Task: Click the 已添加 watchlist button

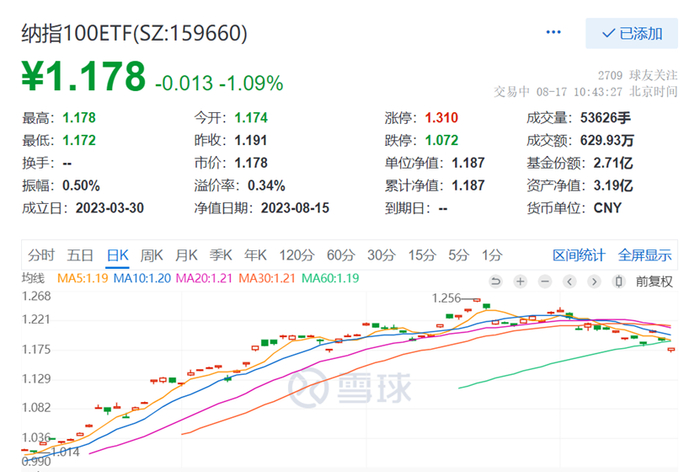Action: click(x=631, y=33)
